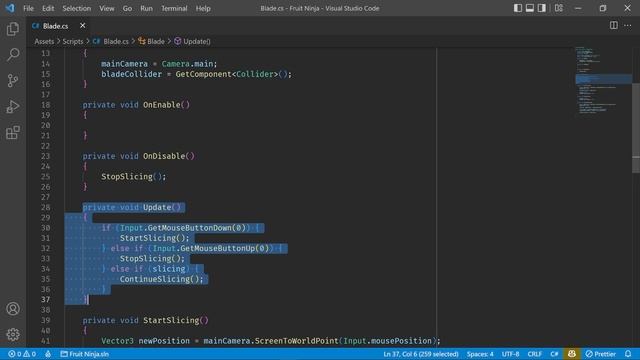Open the Terminal menu

(x=174, y=8)
